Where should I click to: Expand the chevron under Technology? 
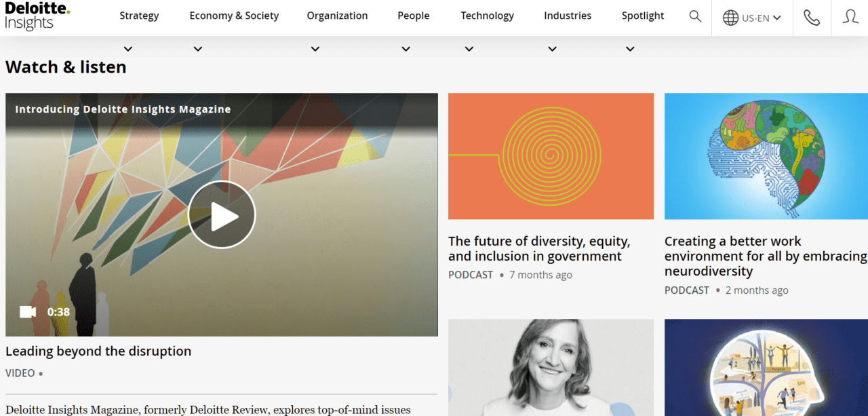(469, 49)
